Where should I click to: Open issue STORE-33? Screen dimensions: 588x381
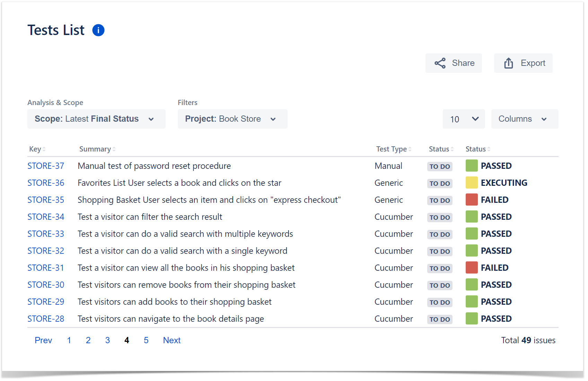pyautogui.click(x=46, y=234)
